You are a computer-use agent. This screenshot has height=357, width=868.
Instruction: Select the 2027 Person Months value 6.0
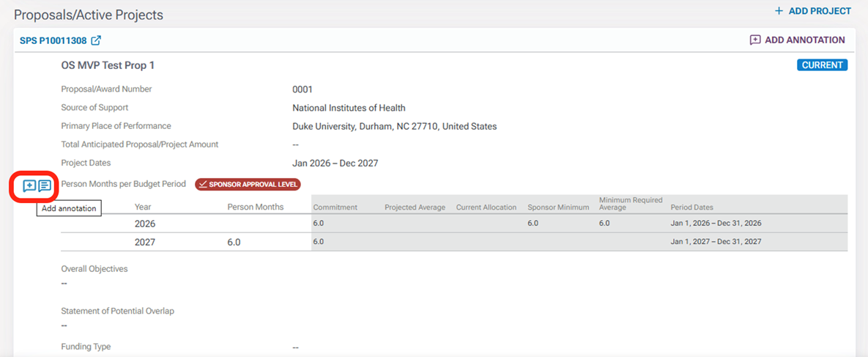click(x=234, y=242)
